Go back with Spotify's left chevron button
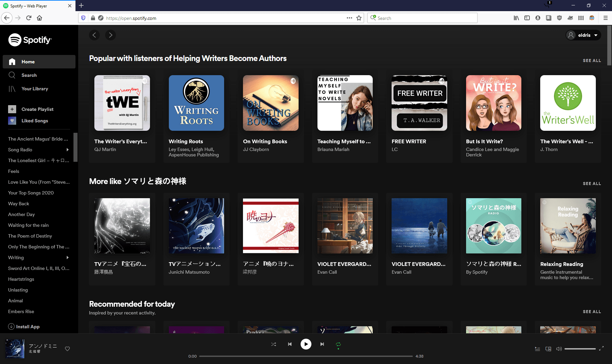Image resolution: width=612 pixels, height=364 pixels. coord(94,35)
